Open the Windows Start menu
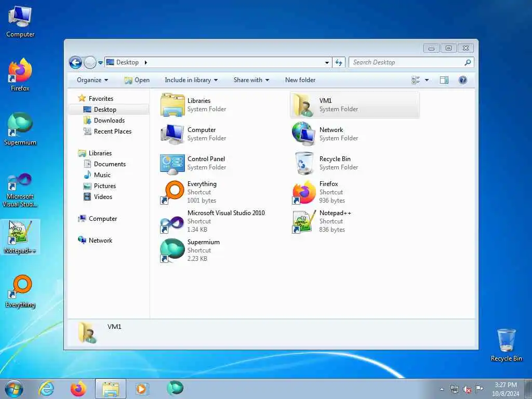Image resolution: width=532 pixels, height=399 pixels. (x=14, y=389)
